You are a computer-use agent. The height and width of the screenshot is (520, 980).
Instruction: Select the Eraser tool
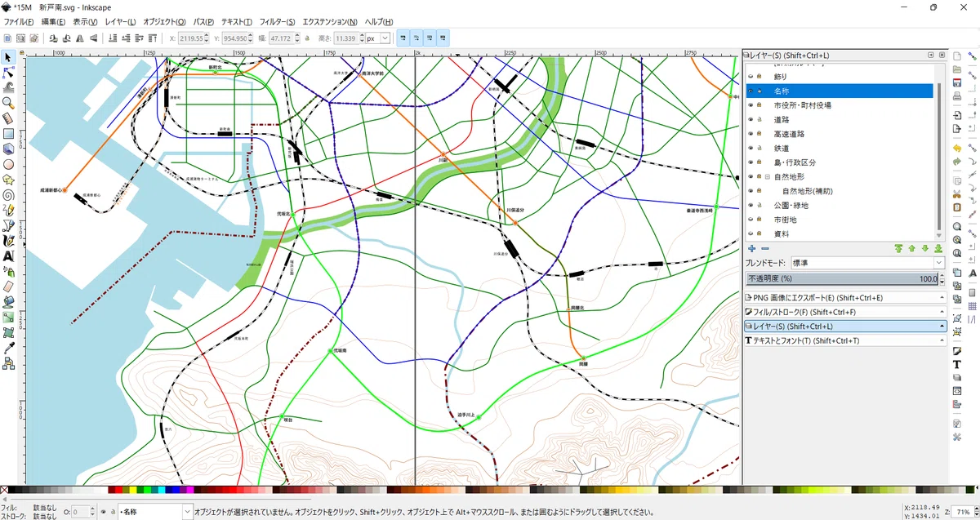point(8,287)
